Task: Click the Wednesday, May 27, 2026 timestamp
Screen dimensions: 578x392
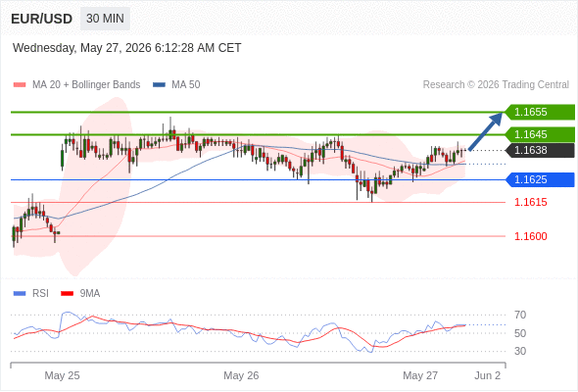Action: pos(126,48)
